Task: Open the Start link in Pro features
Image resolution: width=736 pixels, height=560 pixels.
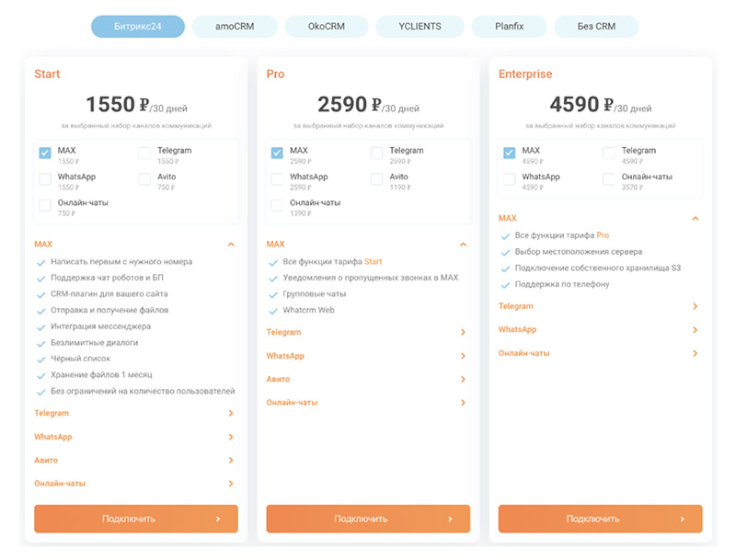Action: 373,262
